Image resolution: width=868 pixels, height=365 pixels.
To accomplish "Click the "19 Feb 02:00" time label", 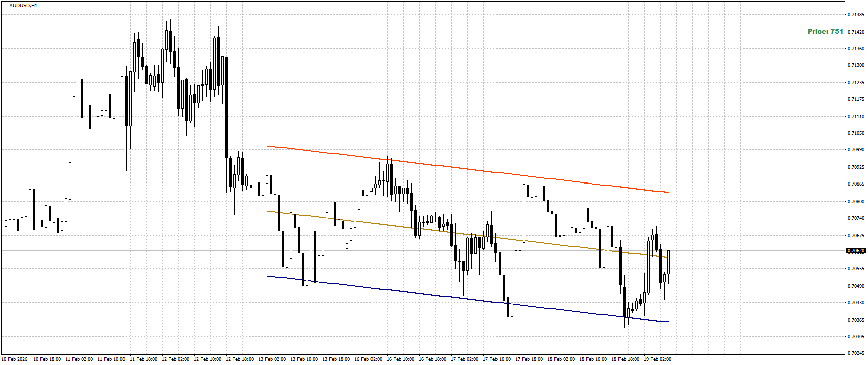I will pos(658,359).
